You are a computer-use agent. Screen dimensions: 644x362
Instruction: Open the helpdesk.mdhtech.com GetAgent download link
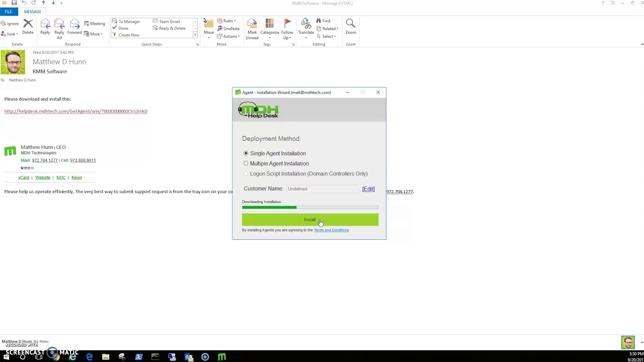(76, 111)
